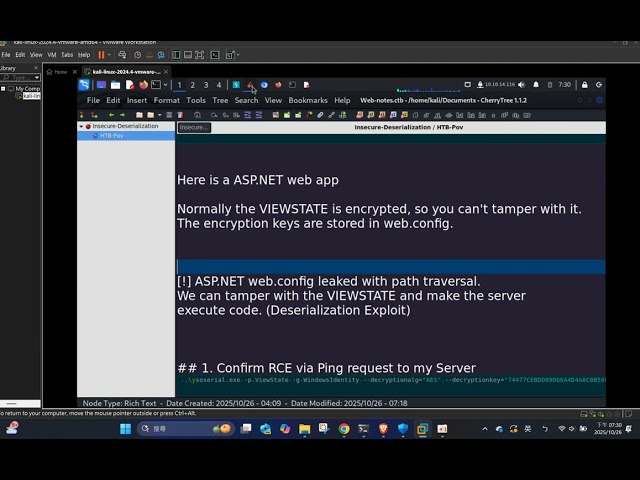The width and height of the screenshot is (640, 480).
Task: Click the volume speaker icon in Kali panel
Action: tap(521, 84)
